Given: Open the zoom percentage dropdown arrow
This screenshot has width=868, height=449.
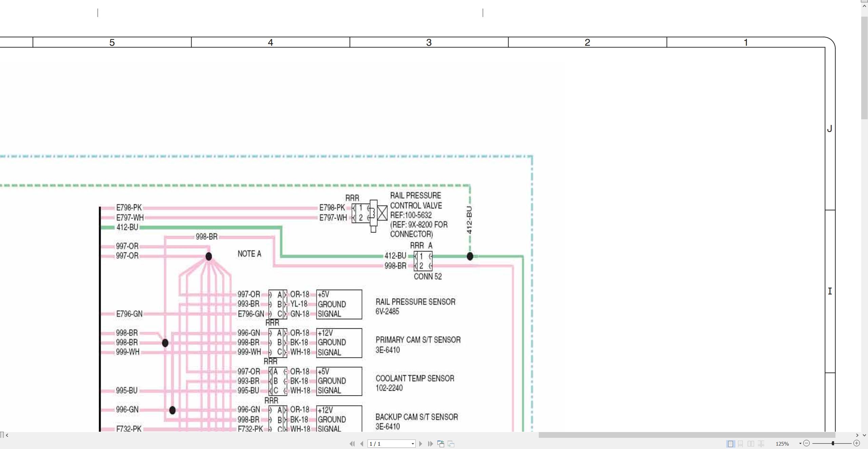Looking at the screenshot, I should [x=800, y=444].
